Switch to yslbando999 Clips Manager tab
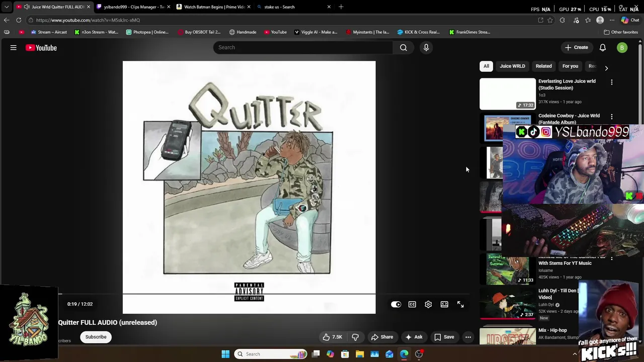644x362 pixels. [133, 7]
